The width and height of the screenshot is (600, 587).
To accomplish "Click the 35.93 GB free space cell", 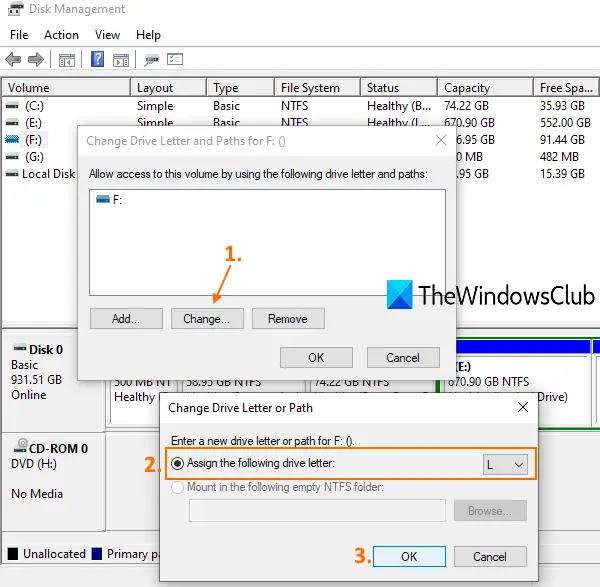I will 562,106.
